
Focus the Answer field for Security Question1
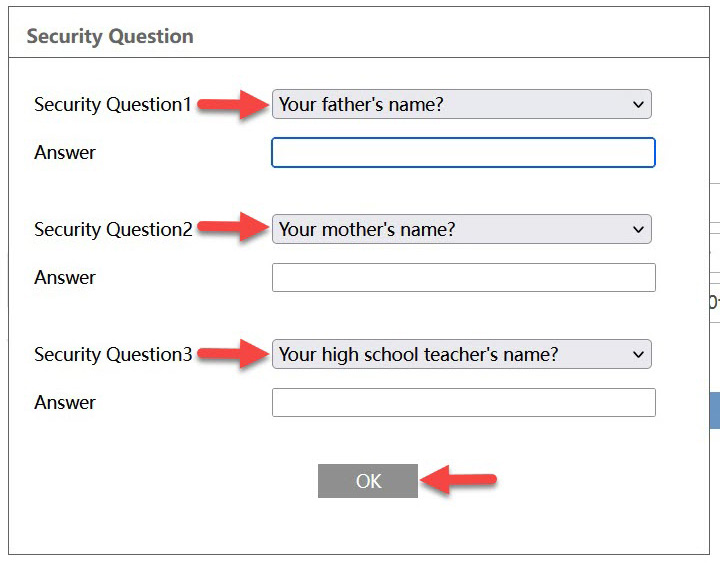(x=463, y=153)
